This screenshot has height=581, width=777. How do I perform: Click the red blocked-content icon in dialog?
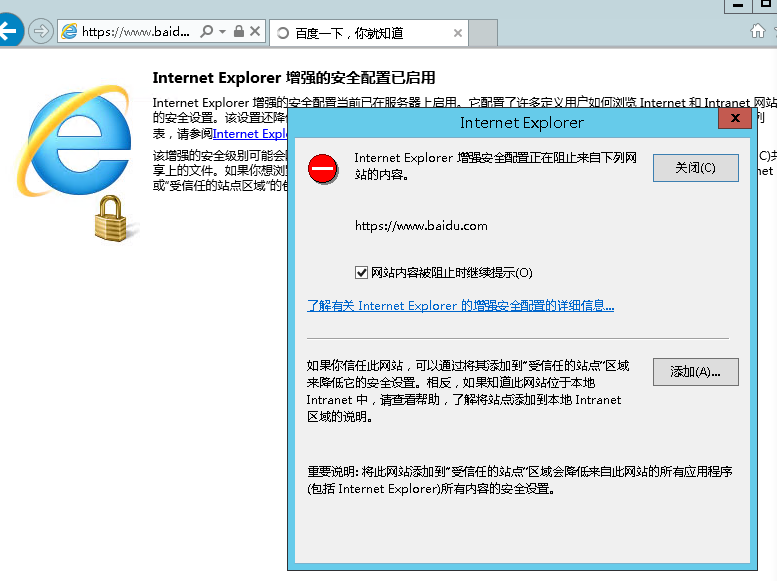(x=323, y=169)
